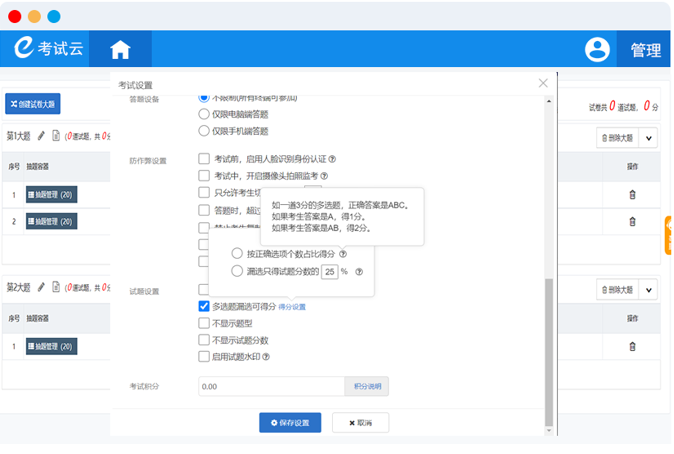This screenshot has width=674, height=454.
Task: Delete the first row using its trash icon
Action: [631, 195]
